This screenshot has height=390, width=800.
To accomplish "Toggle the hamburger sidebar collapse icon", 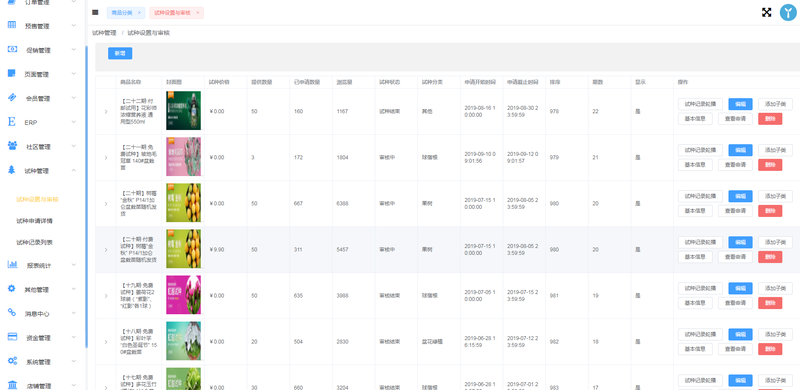I will pos(95,12).
